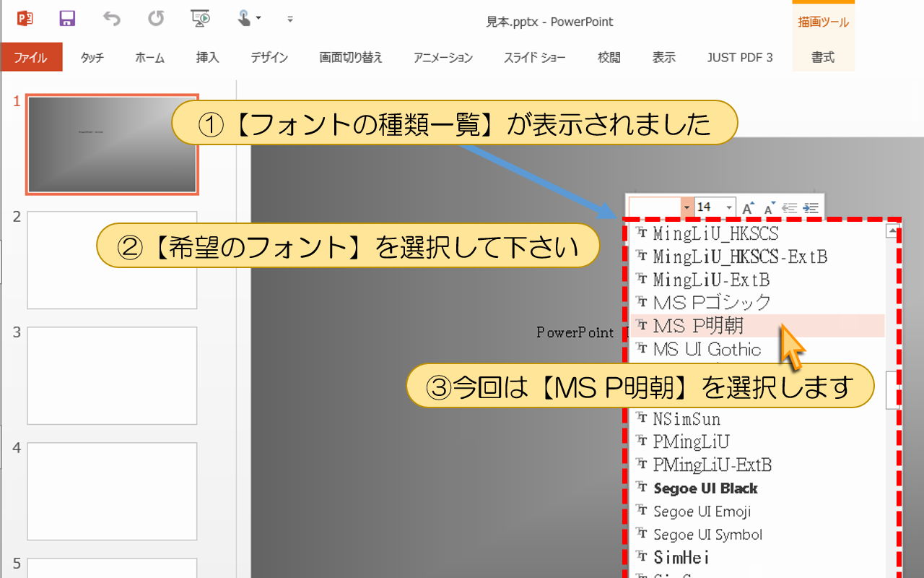This screenshot has width=924, height=578.
Task: Open Customize Quick Access Toolbar arrow
Action: (x=290, y=19)
